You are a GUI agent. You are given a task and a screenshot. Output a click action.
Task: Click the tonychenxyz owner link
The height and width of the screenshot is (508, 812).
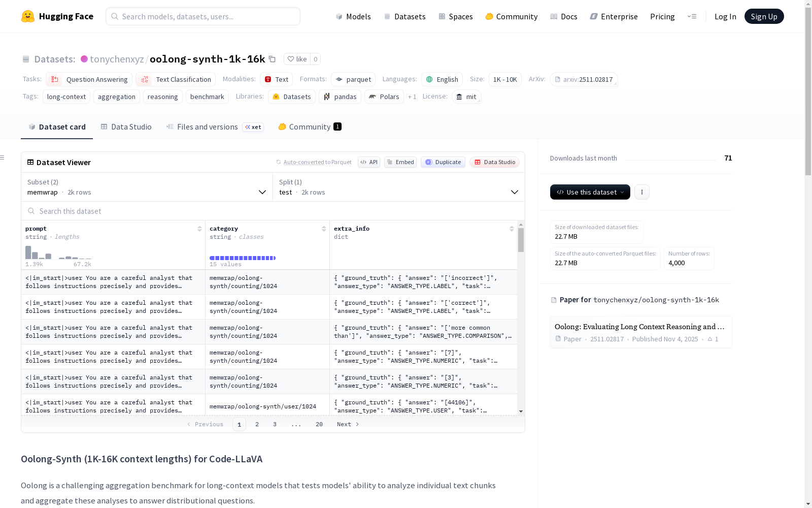coord(117,59)
